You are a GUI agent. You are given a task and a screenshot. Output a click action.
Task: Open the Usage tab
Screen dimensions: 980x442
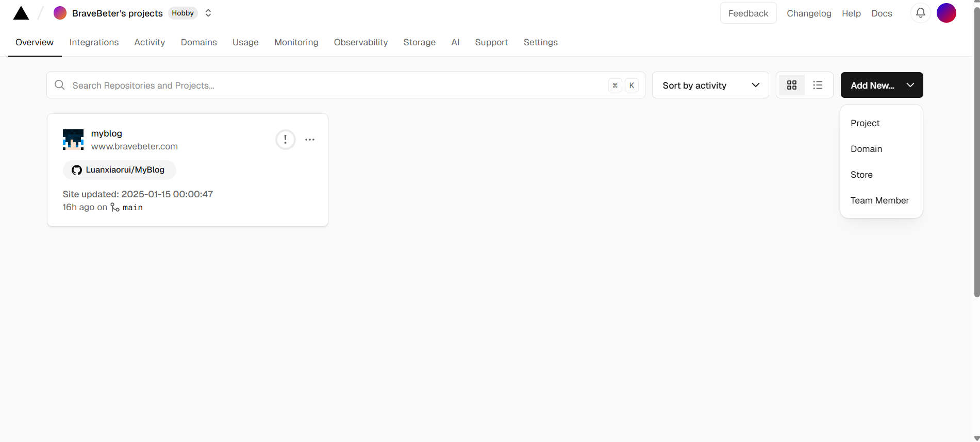(245, 42)
